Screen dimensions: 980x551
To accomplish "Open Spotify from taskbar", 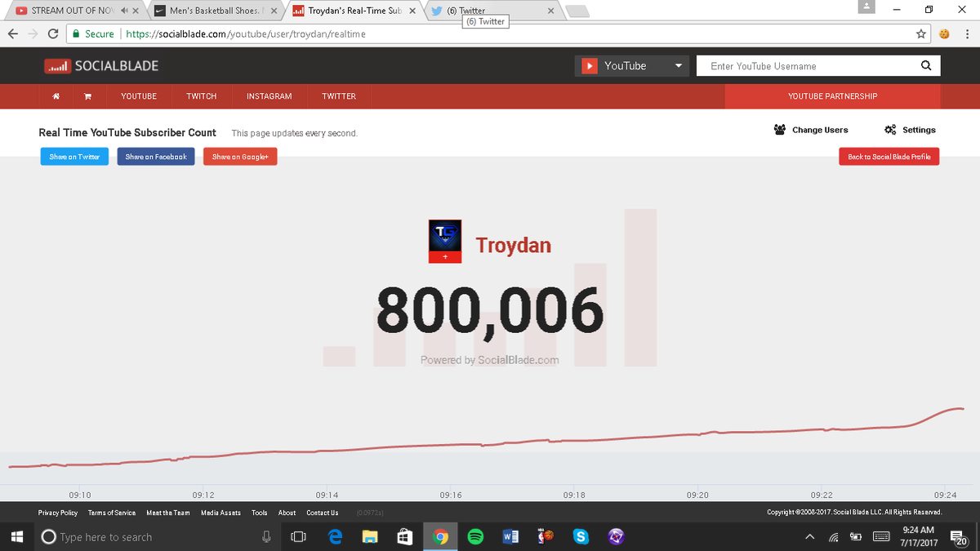I will pos(476,536).
